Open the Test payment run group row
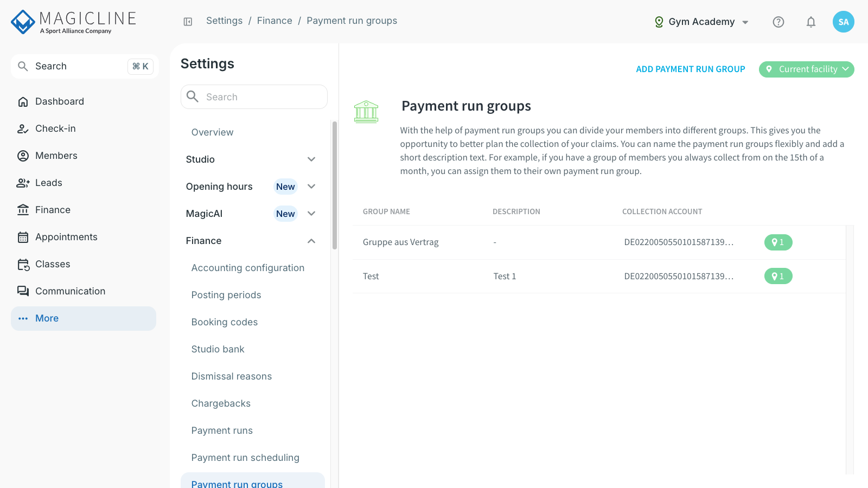This screenshot has width=868, height=488. point(599,277)
